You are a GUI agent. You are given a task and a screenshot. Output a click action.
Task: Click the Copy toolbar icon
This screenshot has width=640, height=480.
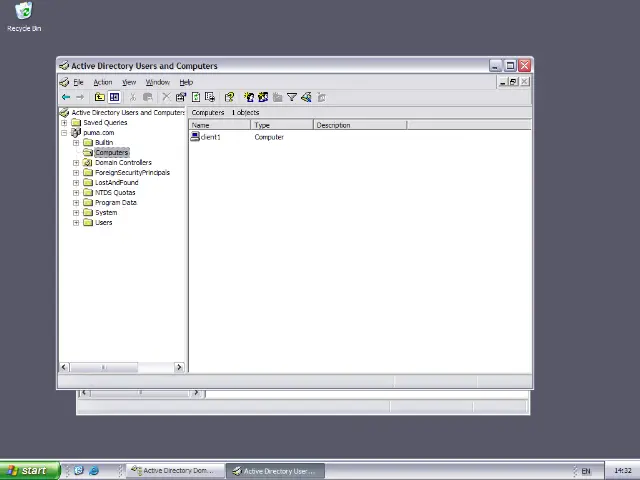click(147, 97)
